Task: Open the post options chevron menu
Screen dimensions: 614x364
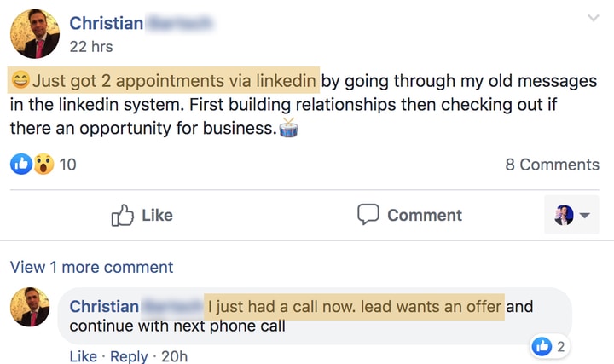Action: click(594, 18)
